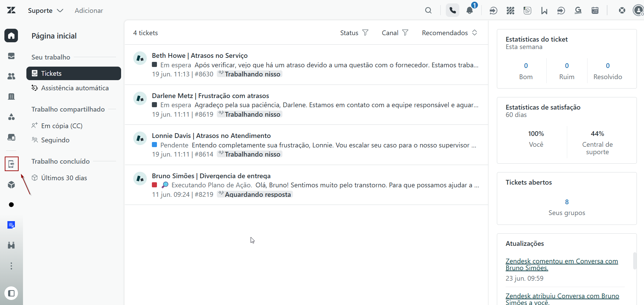The image size is (644, 305).
Task: Click 'Zendesk comentou em Conversa com Bruno Simões' link
Action: (x=562, y=264)
